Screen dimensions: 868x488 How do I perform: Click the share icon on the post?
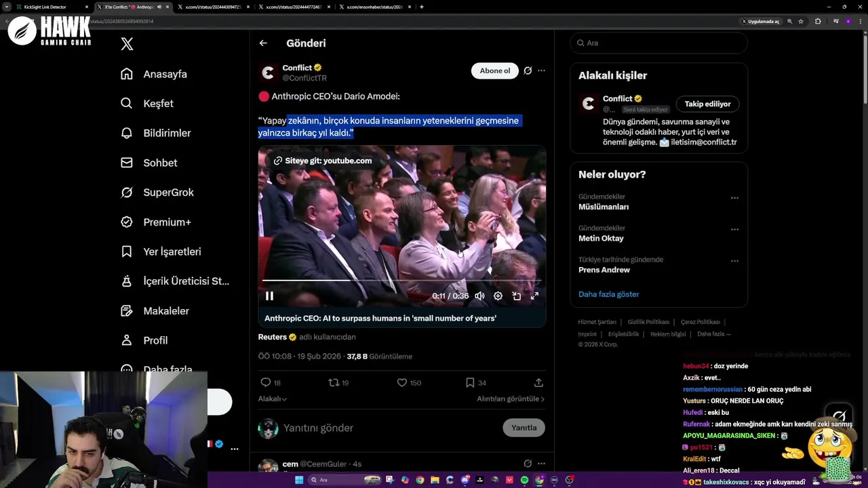click(538, 382)
